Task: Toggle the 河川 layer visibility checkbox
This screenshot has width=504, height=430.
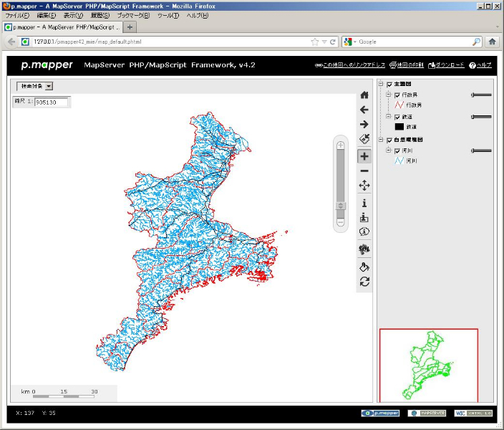Action: [x=397, y=151]
